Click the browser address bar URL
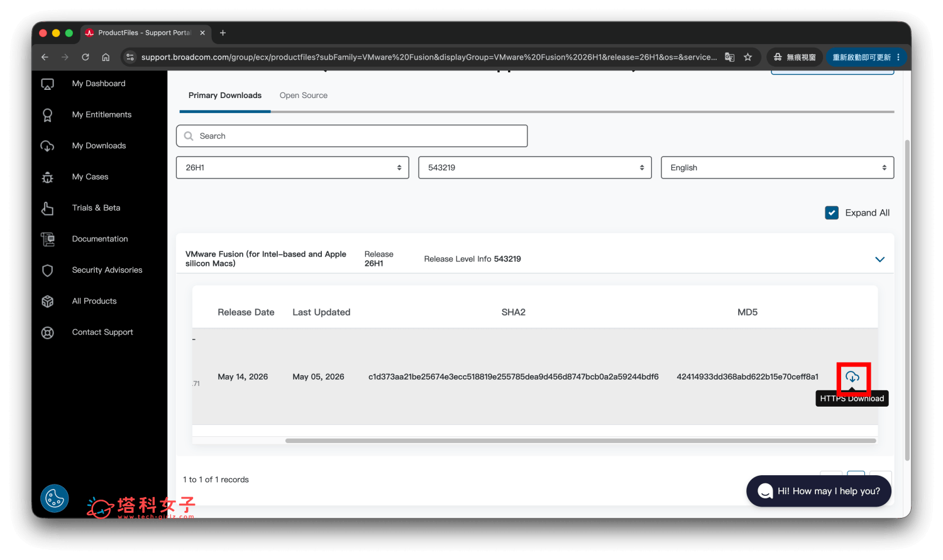Screen dimensions: 943x560 click(x=429, y=57)
